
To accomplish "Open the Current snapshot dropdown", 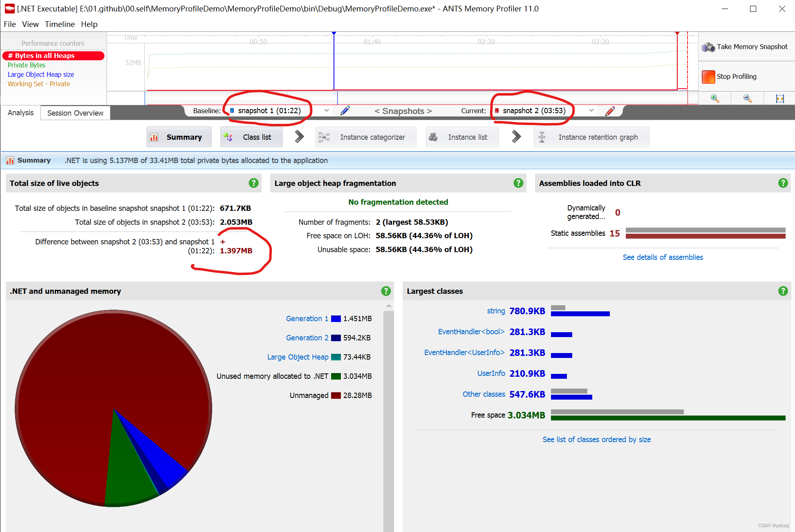I will (x=591, y=110).
